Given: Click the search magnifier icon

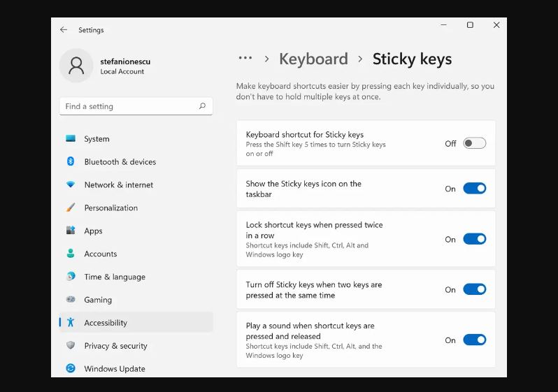Looking at the screenshot, I should [203, 106].
